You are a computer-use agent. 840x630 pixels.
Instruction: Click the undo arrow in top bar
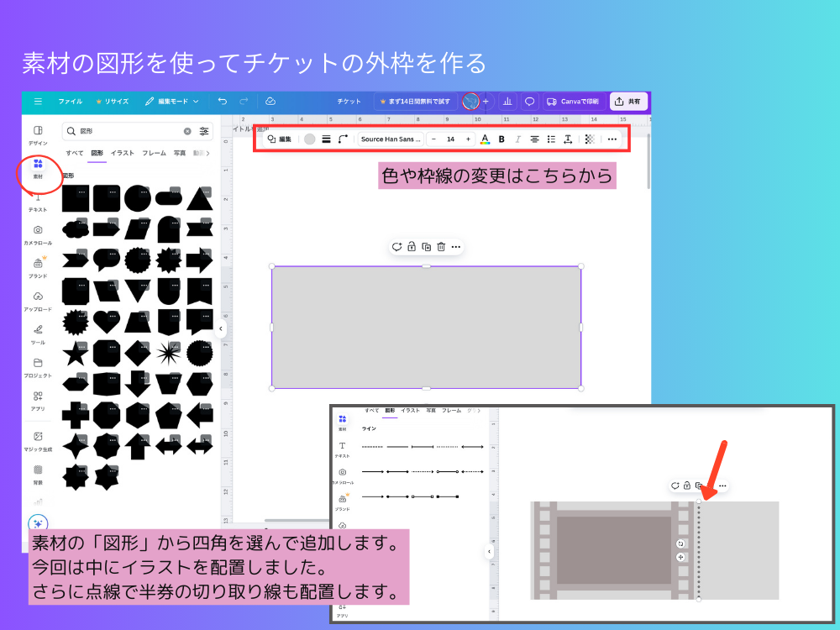pos(223,101)
